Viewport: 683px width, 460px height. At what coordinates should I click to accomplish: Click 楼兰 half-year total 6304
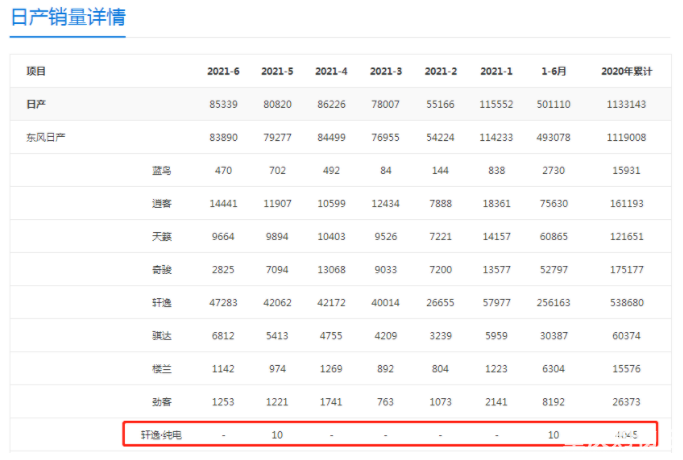(553, 369)
